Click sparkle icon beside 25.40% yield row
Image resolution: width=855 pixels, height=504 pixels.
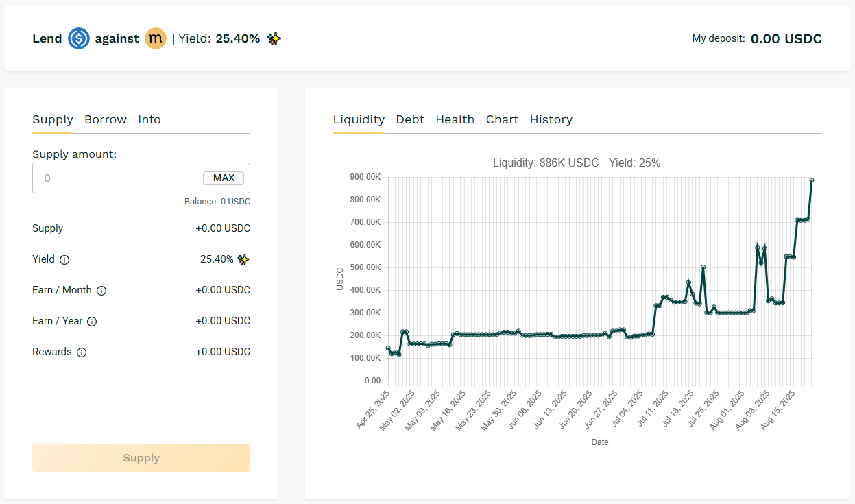pyautogui.click(x=243, y=259)
